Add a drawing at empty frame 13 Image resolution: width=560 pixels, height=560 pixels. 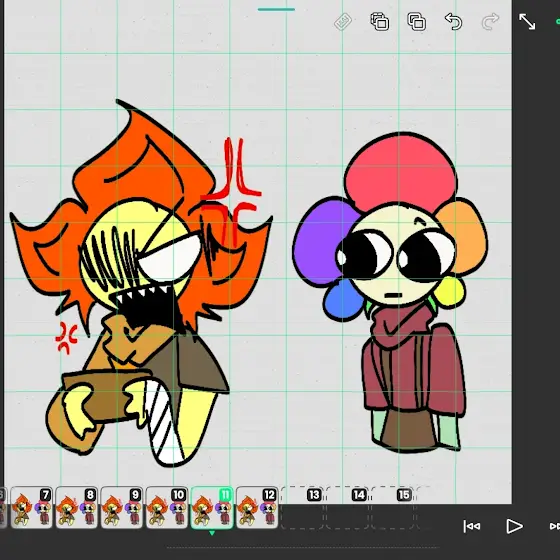pos(302,508)
